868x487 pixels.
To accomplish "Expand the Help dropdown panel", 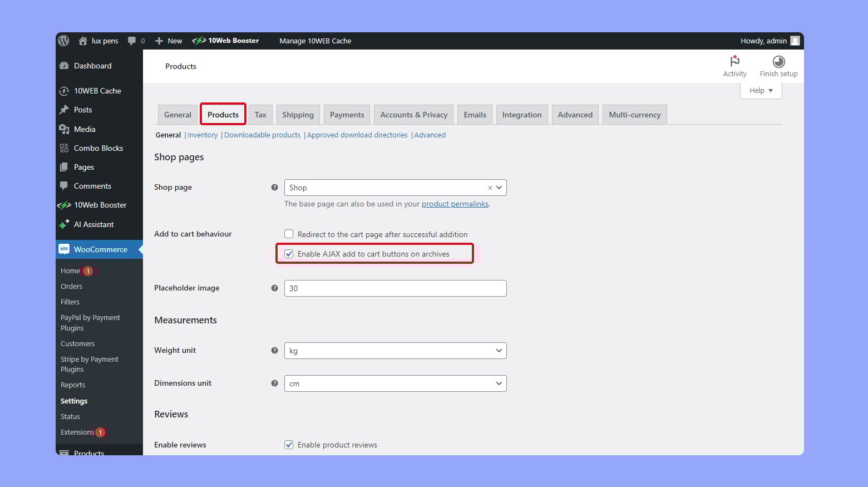I will click(x=761, y=91).
